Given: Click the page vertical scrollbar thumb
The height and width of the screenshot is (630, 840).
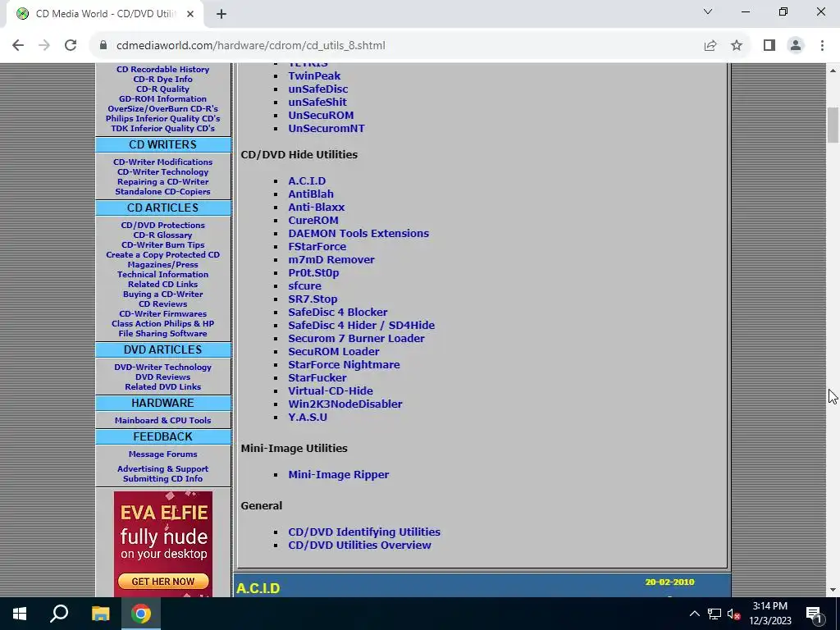Looking at the screenshot, I should coord(833,125).
